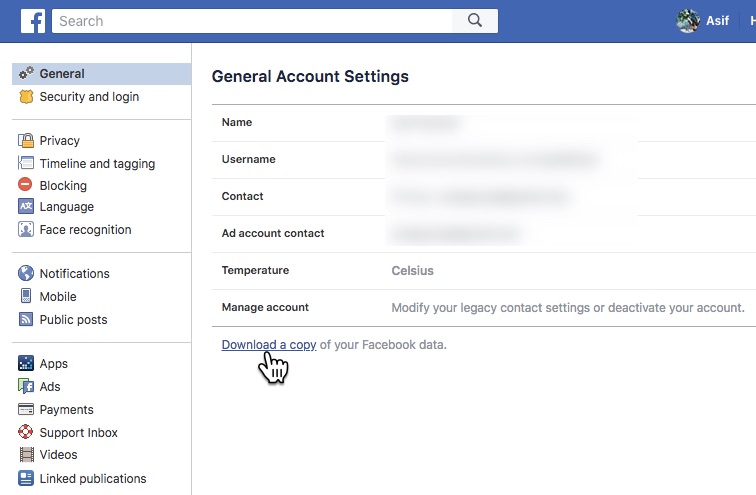Image resolution: width=756 pixels, height=495 pixels.
Task: Open Ads settings
Action: [x=50, y=387]
